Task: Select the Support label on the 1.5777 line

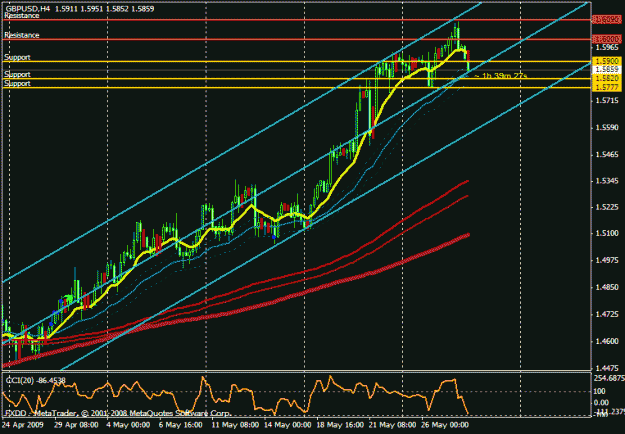Action: point(18,83)
